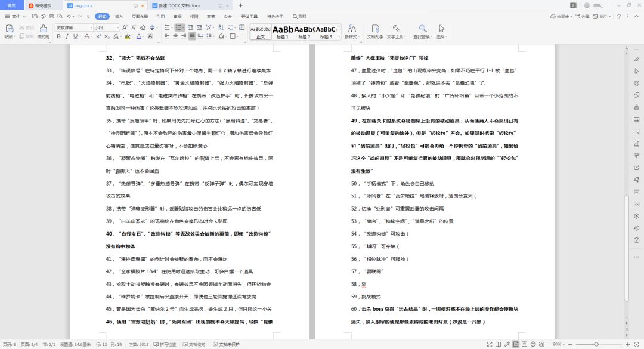Click document proofing in status bar
Image resolution: width=644 pixels, height=349 pixels.
[x=194, y=344]
